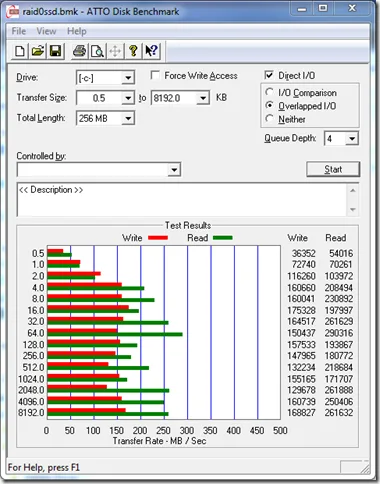Click the Write value 116260
Screen dimensions: 380x484
(x=301, y=276)
